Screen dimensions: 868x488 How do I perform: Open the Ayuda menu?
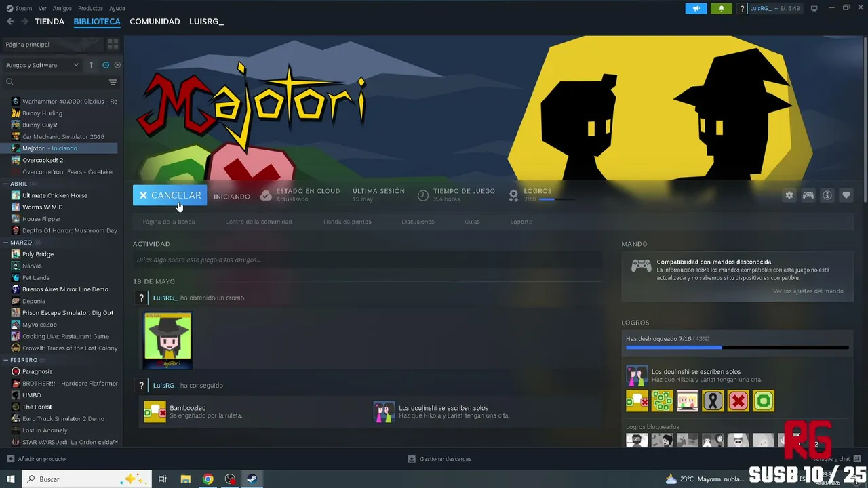[117, 8]
